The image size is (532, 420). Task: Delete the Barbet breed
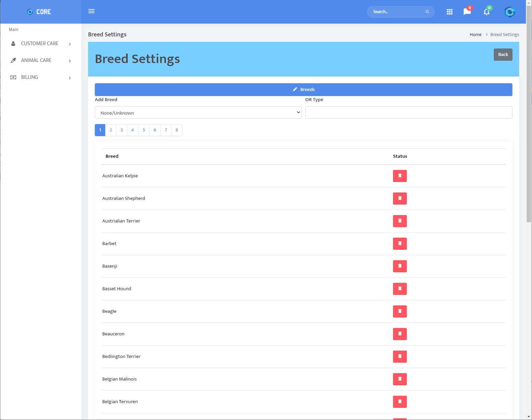click(400, 244)
